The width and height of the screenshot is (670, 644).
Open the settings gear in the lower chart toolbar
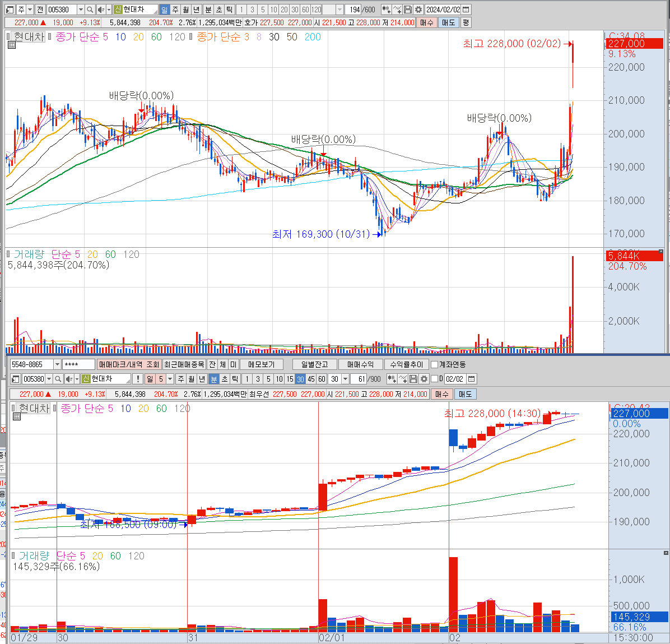(424, 379)
